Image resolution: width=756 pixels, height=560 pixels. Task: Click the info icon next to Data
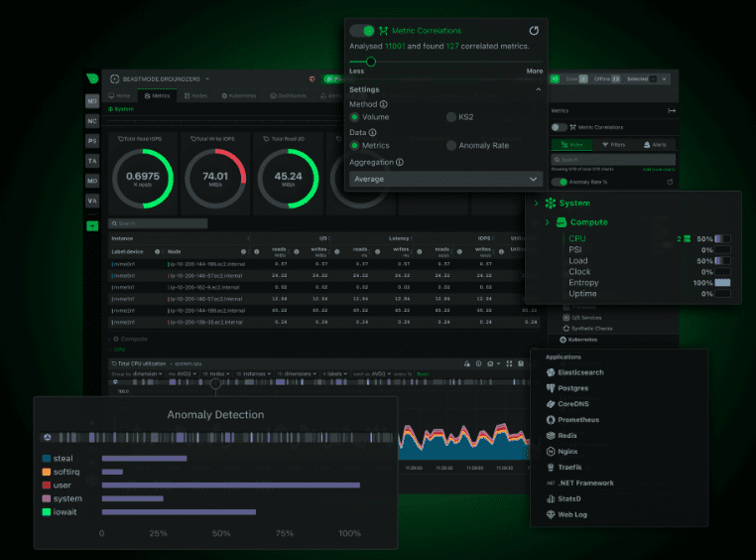373,132
